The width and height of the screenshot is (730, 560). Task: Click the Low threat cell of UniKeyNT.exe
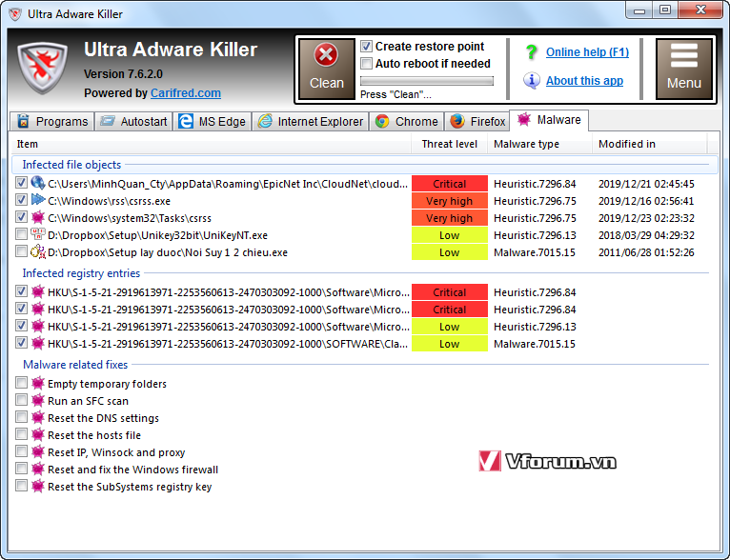449,235
